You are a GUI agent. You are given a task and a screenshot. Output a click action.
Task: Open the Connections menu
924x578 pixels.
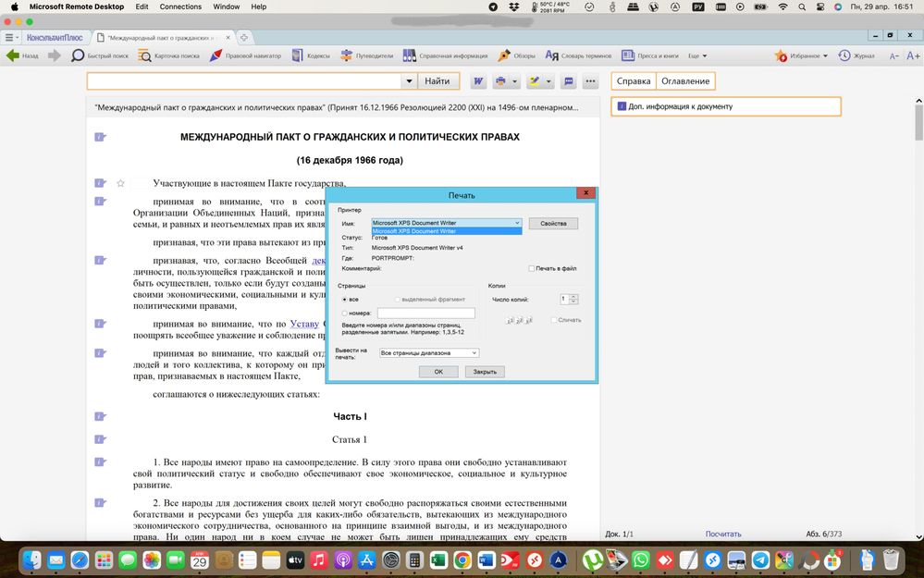click(x=180, y=6)
